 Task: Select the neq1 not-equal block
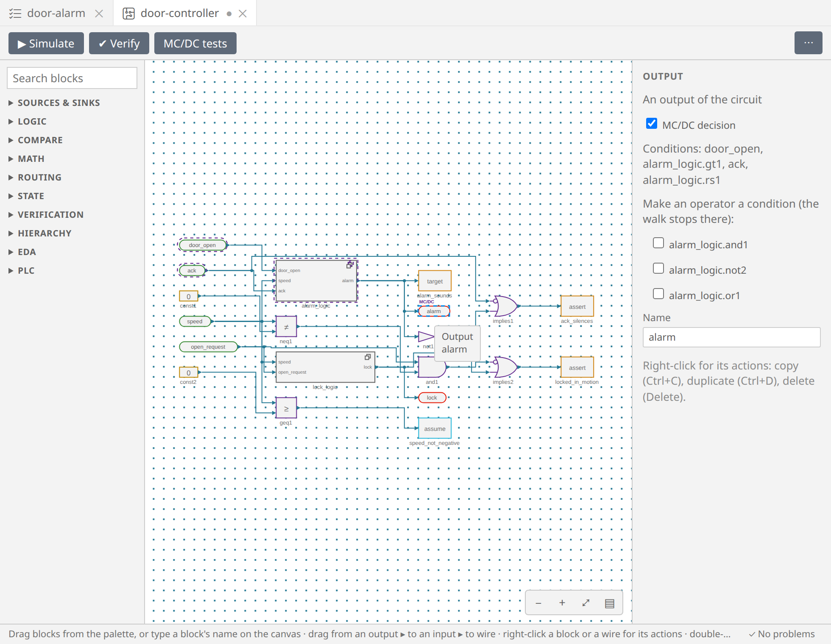(x=286, y=327)
